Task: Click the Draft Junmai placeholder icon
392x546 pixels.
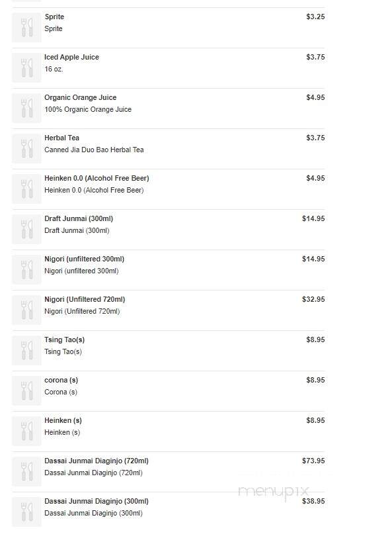Action: tap(27, 230)
